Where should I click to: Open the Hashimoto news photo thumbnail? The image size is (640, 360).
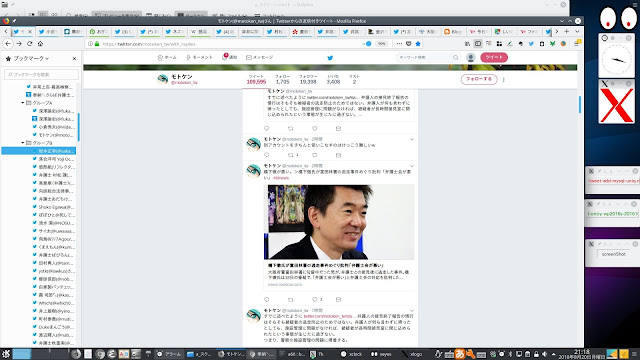pyautogui.click(x=339, y=222)
